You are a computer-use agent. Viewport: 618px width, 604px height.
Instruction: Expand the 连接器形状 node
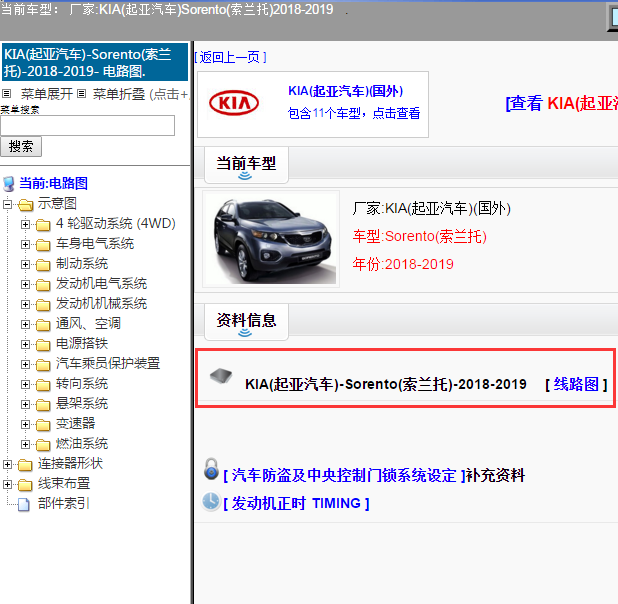click(x=7, y=464)
